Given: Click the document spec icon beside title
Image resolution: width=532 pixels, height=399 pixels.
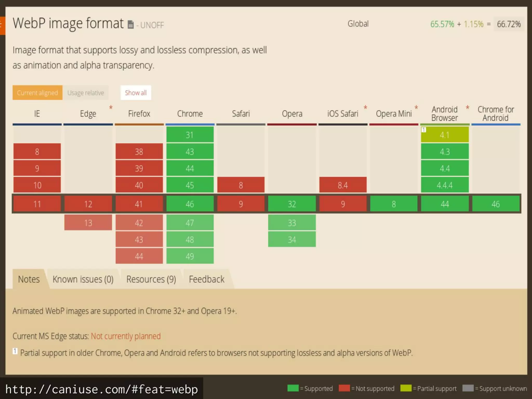Looking at the screenshot, I should click(131, 25).
